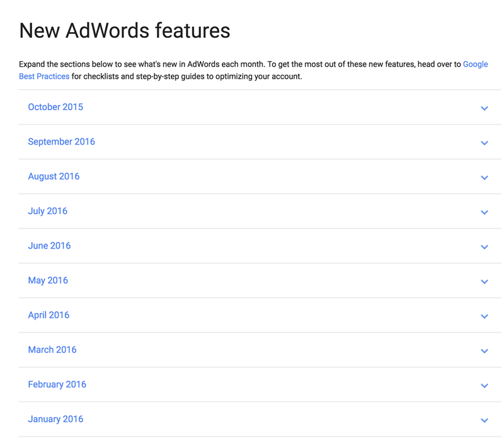Image resolution: width=504 pixels, height=438 pixels.
Task: Expand the October 2015 chevron arrow
Action: click(484, 108)
